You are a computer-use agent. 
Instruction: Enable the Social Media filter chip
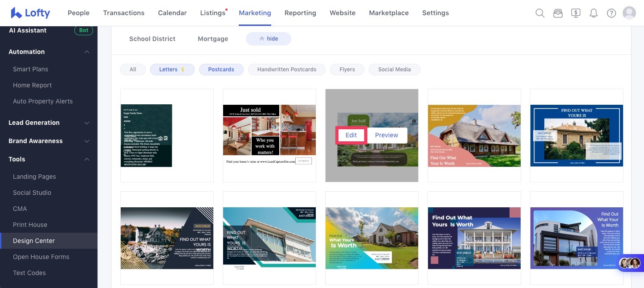point(394,70)
